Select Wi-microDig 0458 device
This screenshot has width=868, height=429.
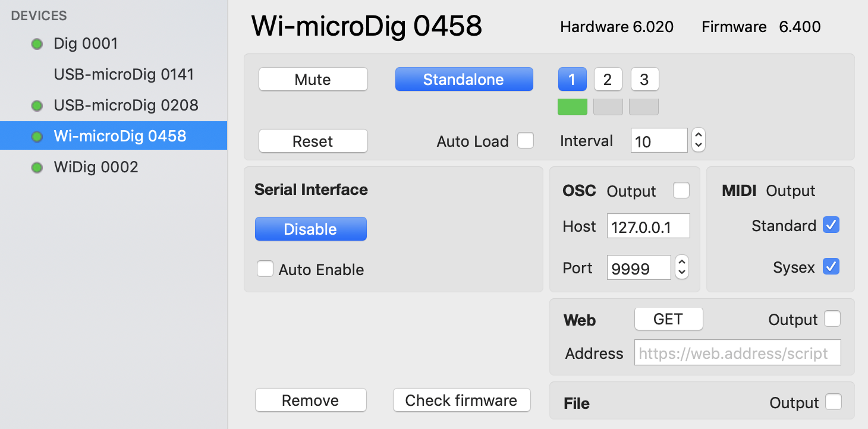[114, 135]
